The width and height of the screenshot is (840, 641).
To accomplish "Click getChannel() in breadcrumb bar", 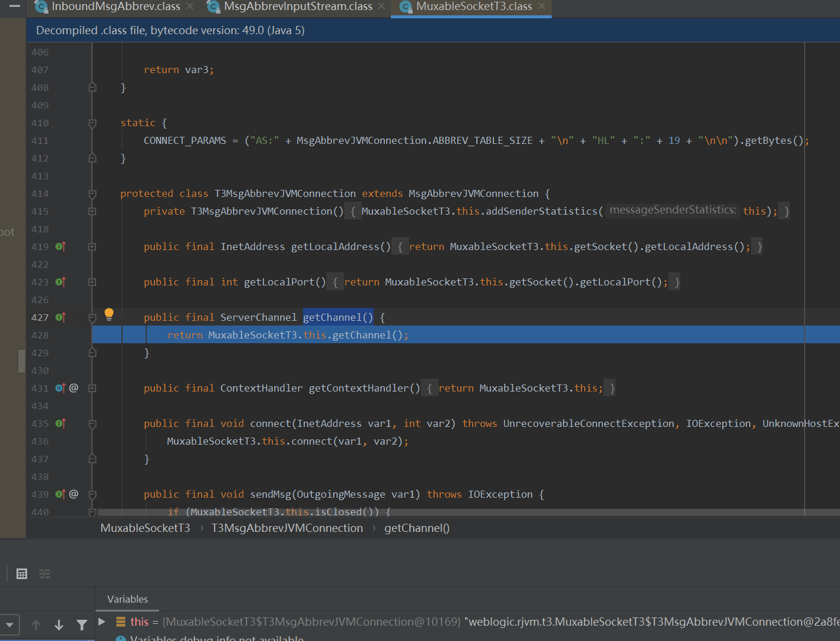I will (x=417, y=528).
